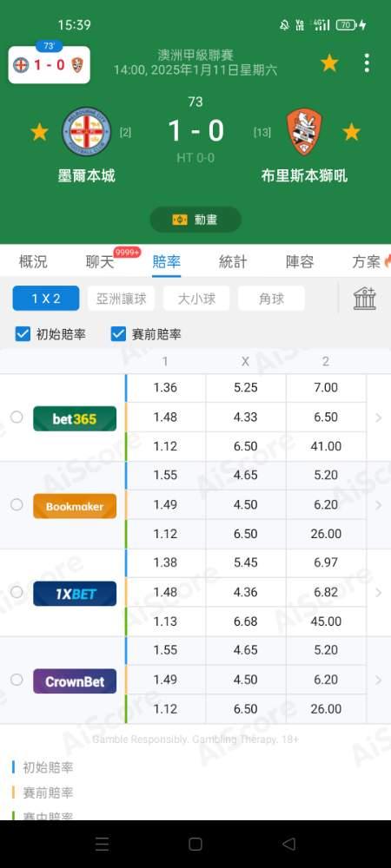Open the bookmaker filter building icon
This screenshot has width=391, height=868.
click(x=365, y=299)
